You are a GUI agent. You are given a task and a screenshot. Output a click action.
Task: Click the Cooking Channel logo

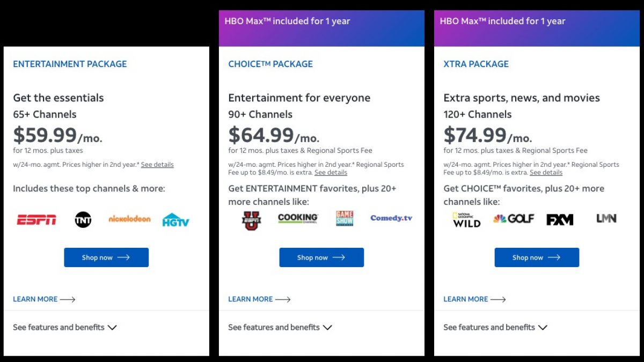[298, 218]
